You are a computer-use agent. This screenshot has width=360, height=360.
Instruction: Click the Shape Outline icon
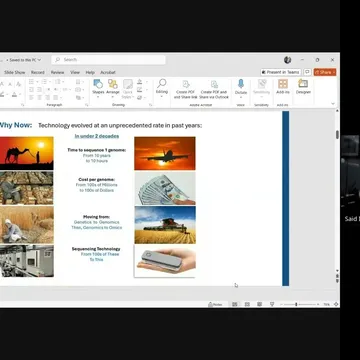pyautogui.click(x=140, y=90)
